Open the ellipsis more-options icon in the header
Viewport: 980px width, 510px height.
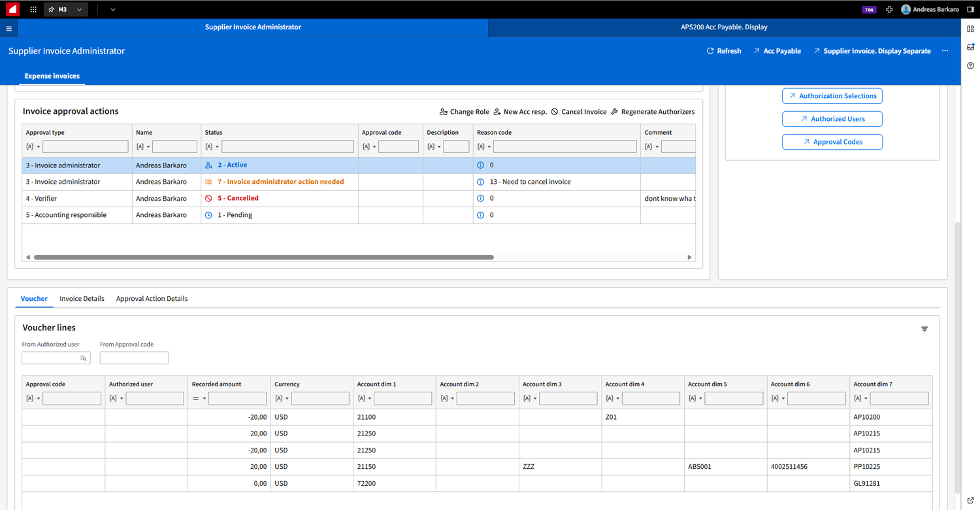tap(945, 50)
